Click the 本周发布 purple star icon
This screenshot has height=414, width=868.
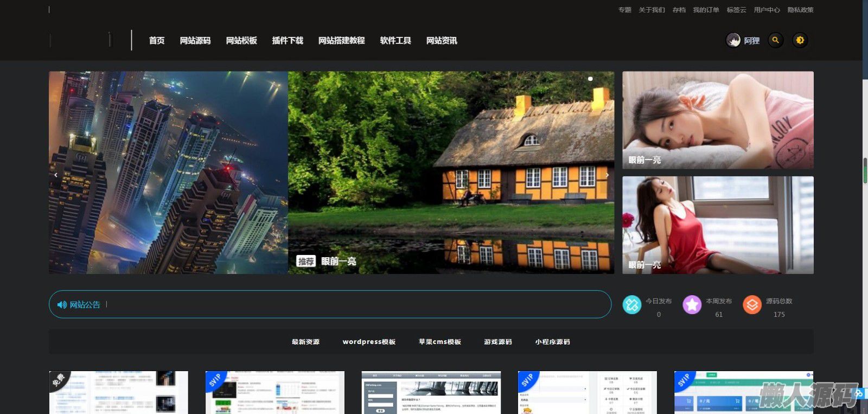(x=692, y=305)
